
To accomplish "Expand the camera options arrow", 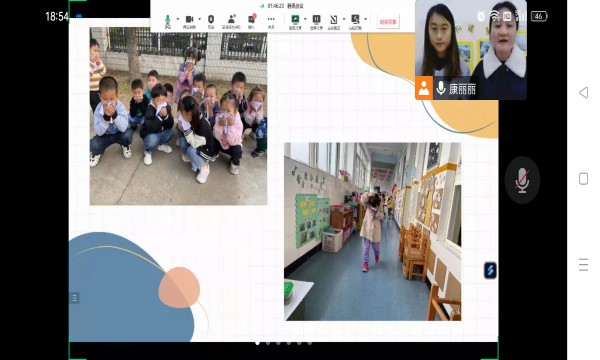I will tap(200, 19).
